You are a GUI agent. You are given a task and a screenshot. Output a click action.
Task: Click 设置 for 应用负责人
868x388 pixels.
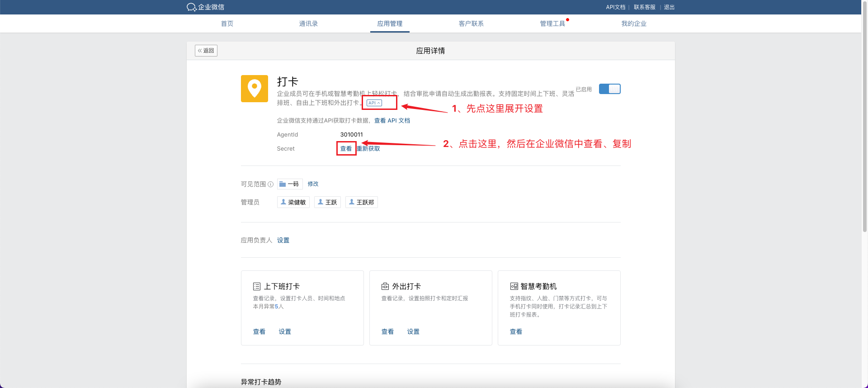(283, 240)
